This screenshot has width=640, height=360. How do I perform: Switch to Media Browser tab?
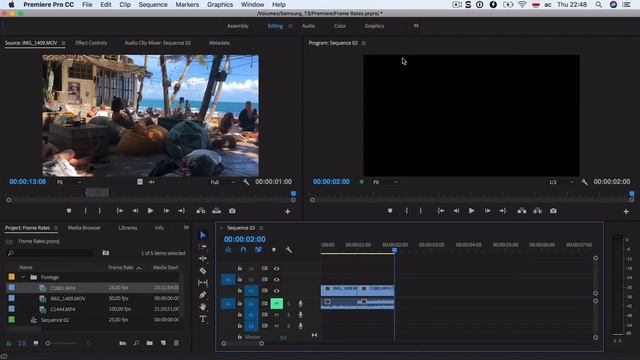pos(84,228)
